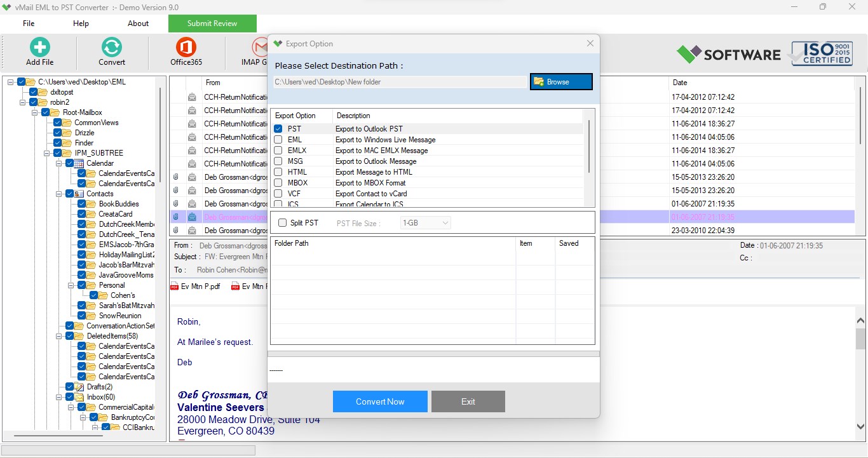Collapse the IPM_SUBTREE node
The image size is (868, 458).
click(x=47, y=153)
